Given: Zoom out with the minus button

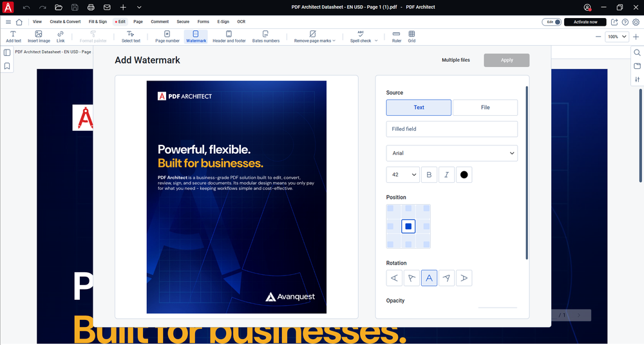Looking at the screenshot, I should [598, 37].
